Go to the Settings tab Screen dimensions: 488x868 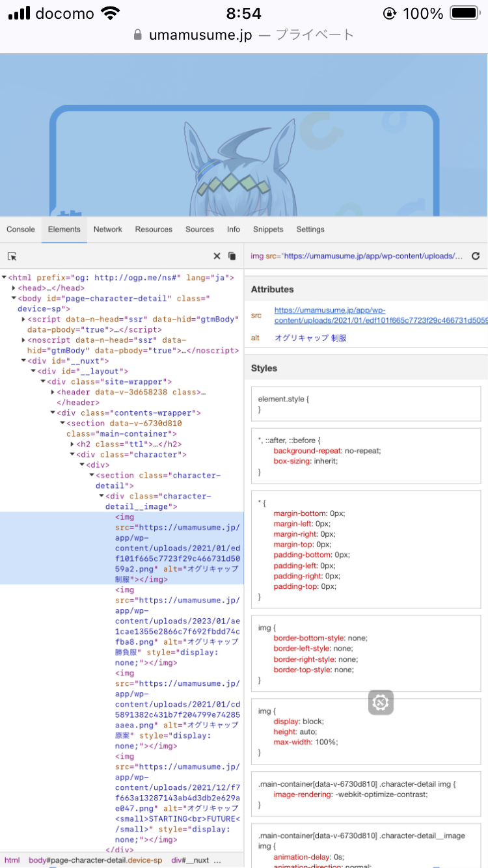click(310, 230)
